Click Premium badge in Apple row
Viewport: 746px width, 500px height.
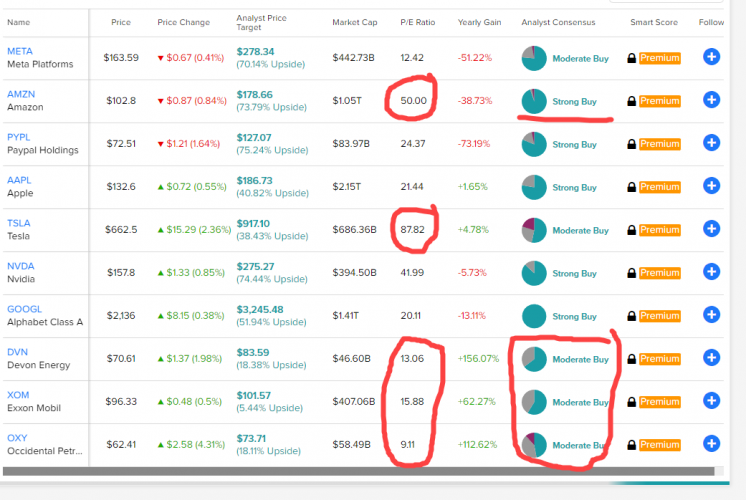(x=659, y=187)
